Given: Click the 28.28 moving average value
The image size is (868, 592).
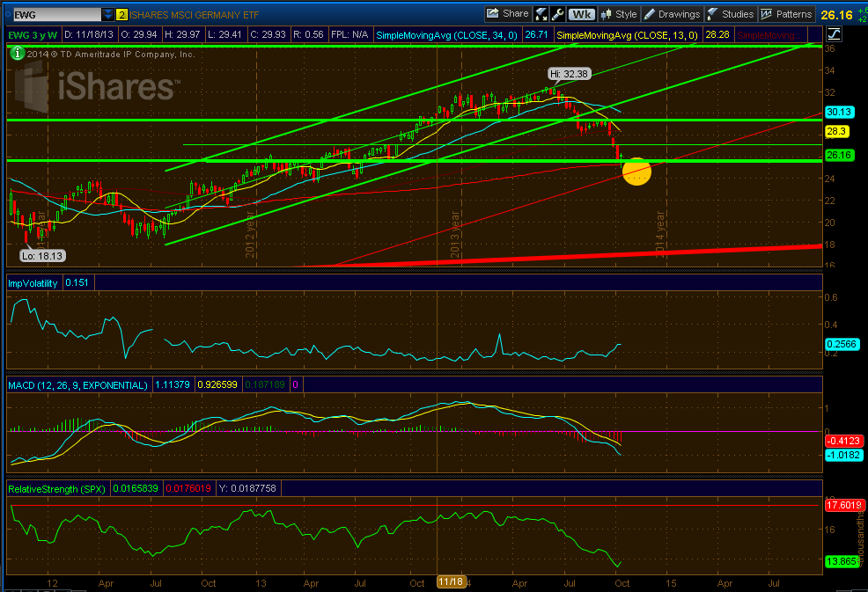Looking at the screenshot, I should click(x=717, y=35).
